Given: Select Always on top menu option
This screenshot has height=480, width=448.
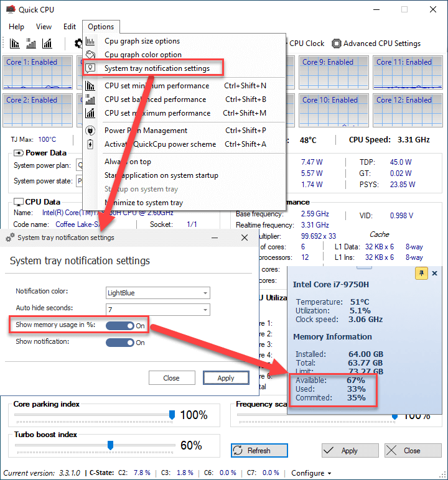Looking at the screenshot, I should pos(128,162).
